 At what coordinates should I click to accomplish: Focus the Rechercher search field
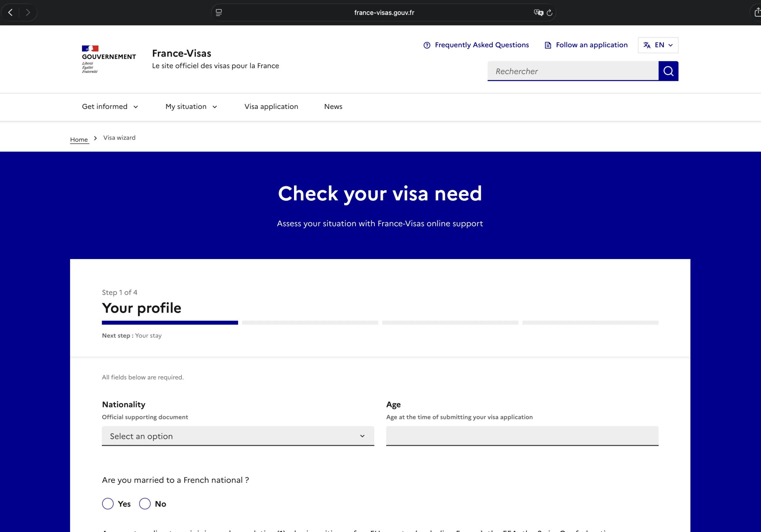[573, 71]
